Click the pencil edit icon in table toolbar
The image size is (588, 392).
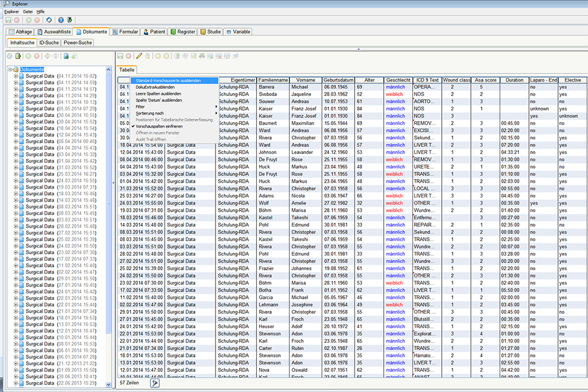click(138, 56)
